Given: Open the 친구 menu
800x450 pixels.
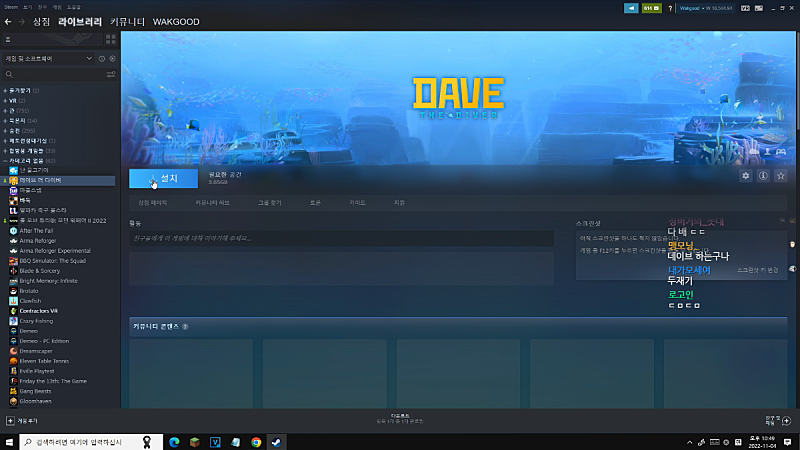Looking at the screenshot, I should [x=42, y=7].
